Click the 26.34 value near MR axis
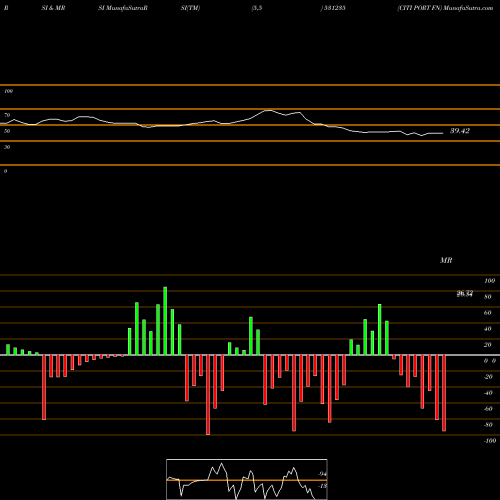 click(x=465, y=294)
